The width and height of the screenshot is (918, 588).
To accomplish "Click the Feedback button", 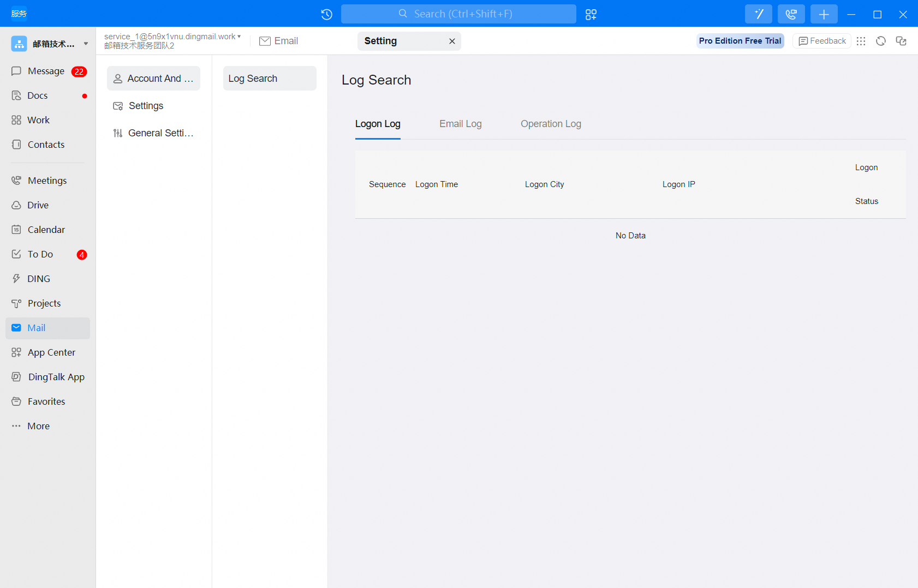I will pyautogui.click(x=821, y=41).
